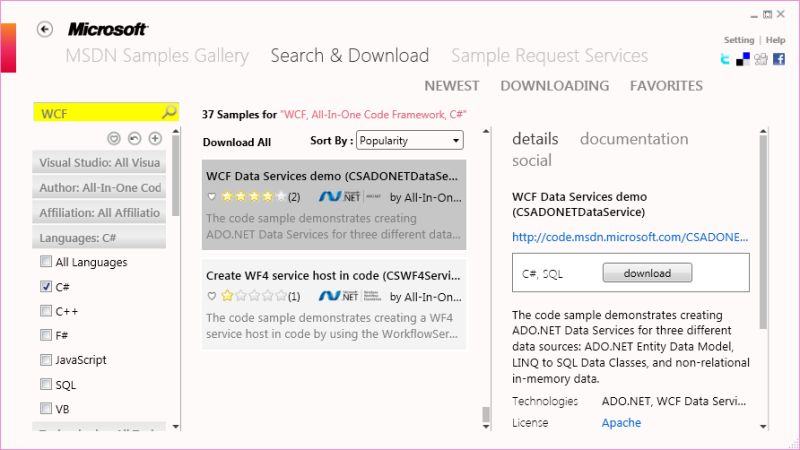Reset filters with the undo arrow icon
This screenshot has height=450, width=800.
134,138
